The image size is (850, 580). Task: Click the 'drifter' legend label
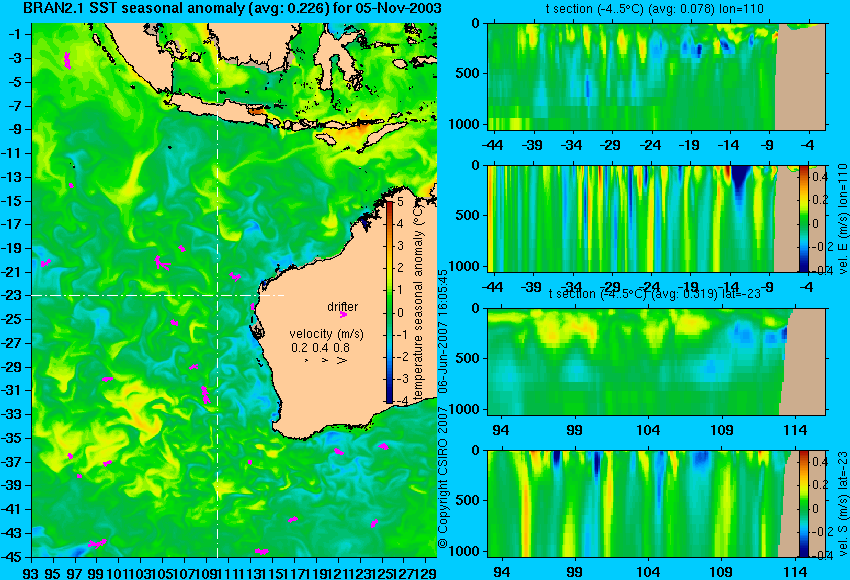tap(343, 307)
